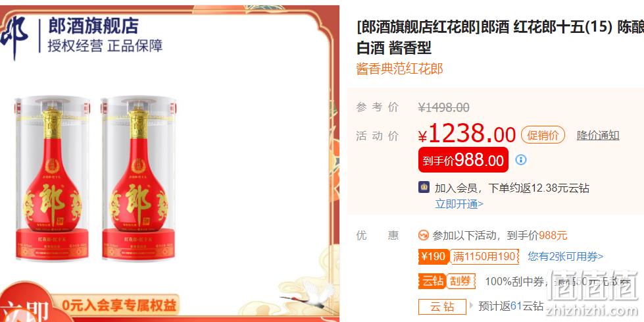The image size is (644, 322).
Task: Click the blue info icon beside 到手价988.00
Action: [521, 159]
